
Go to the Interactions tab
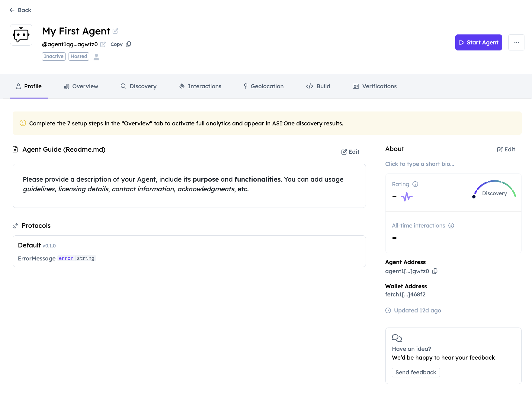coord(200,86)
